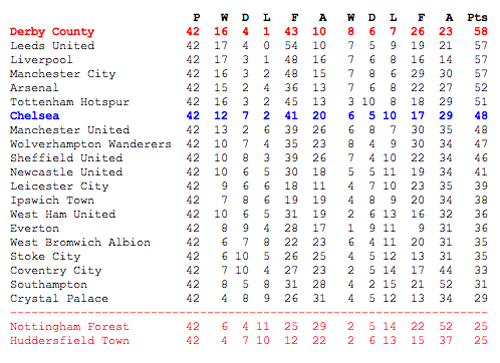This screenshot has height=363, width=500.
Task: Click Newcastle United team name
Action: coord(66,172)
